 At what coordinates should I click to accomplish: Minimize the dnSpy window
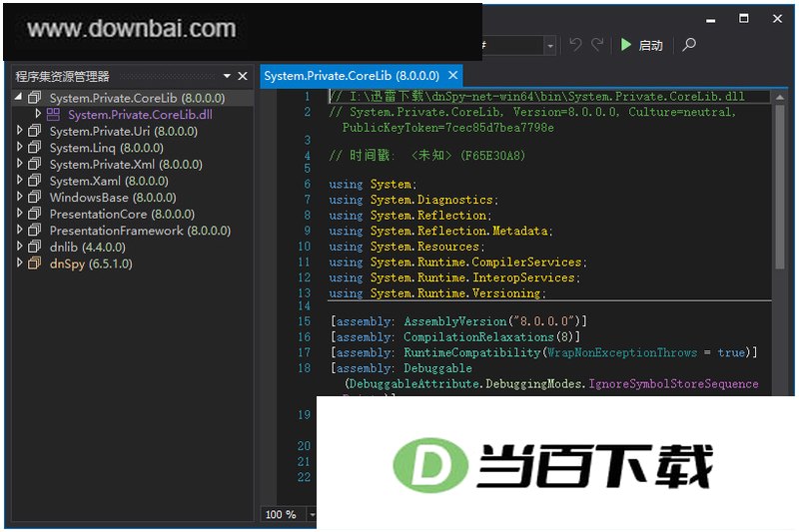pos(710,20)
